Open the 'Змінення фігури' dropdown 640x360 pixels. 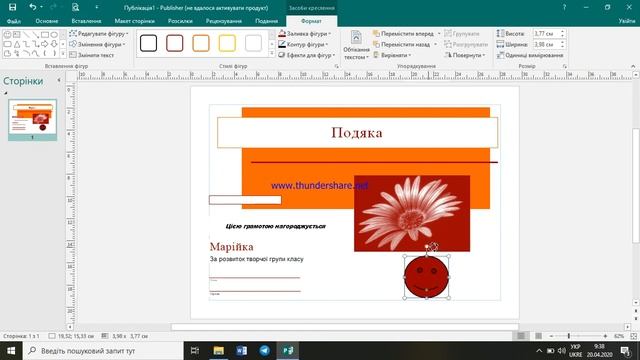(97, 44)
